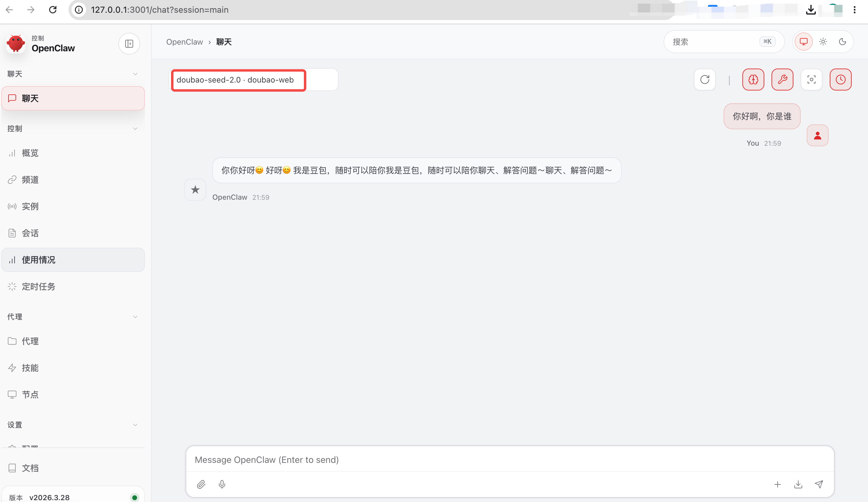
Task: Click the star avatar beside OpenClaw reply
Action: pyautogui.click(x=195, y=190)
